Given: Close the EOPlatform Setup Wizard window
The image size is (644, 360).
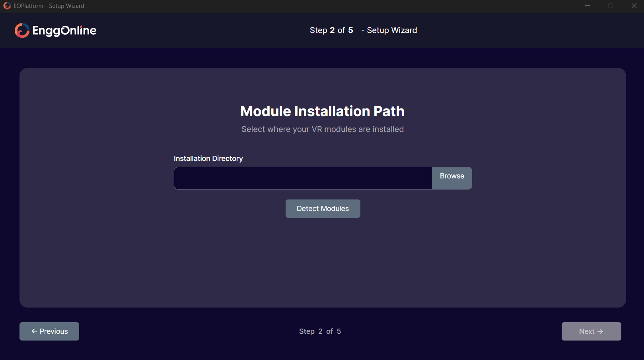Looking at the screenshot, I should pos(634,6).
